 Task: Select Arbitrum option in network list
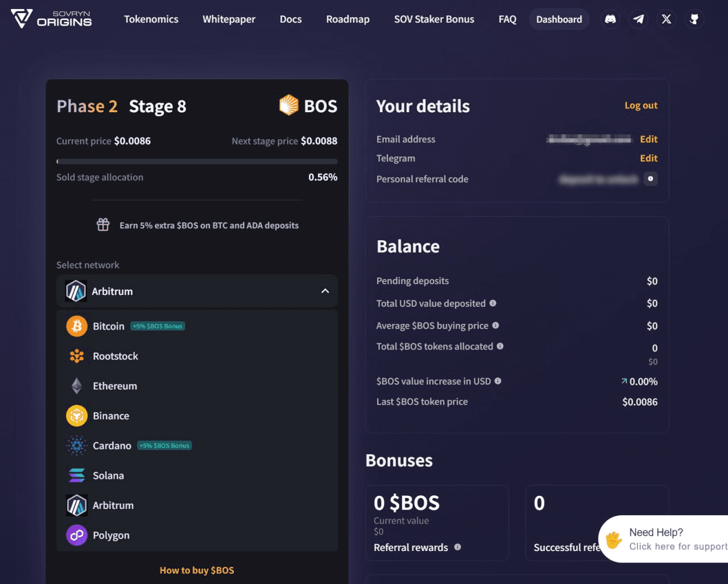tap(197, 505)
